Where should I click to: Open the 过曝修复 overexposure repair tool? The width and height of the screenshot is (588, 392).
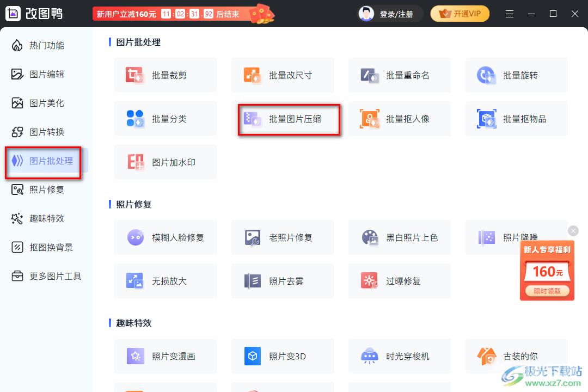tap(400, 281)
